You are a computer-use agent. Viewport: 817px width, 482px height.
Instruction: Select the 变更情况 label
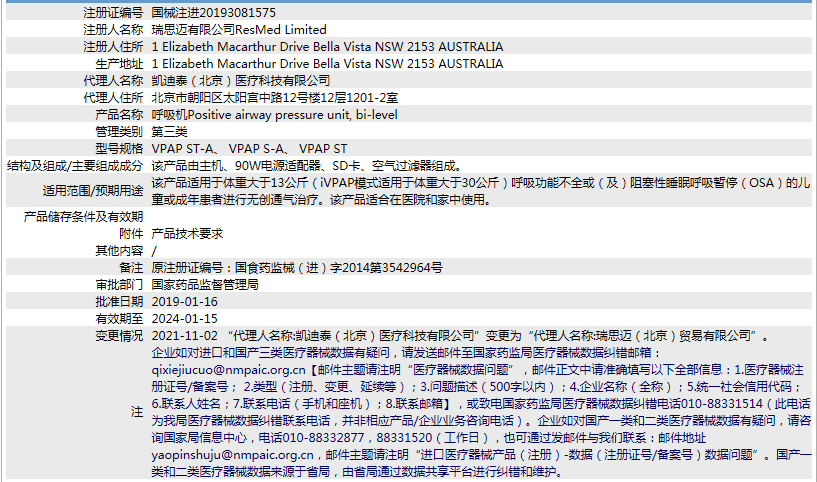tap(119, 336)
